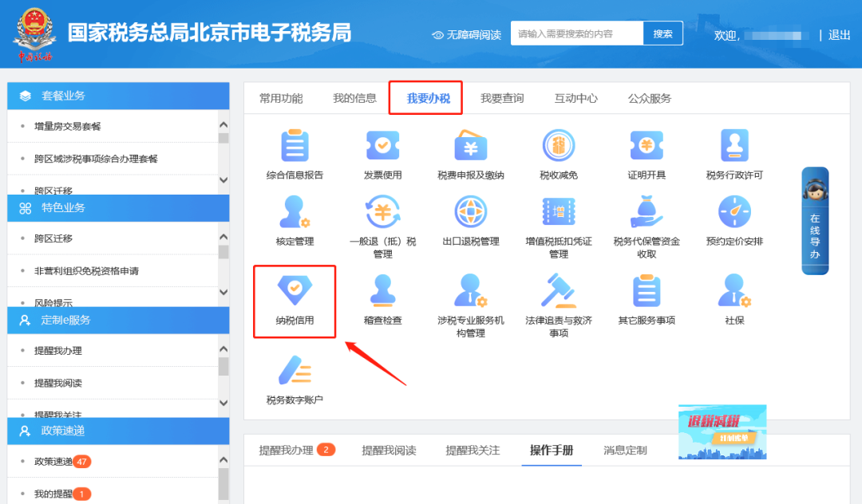The image size is (862, 504).
Task: Open 税收减免 icon
Action: click(559, 145)
